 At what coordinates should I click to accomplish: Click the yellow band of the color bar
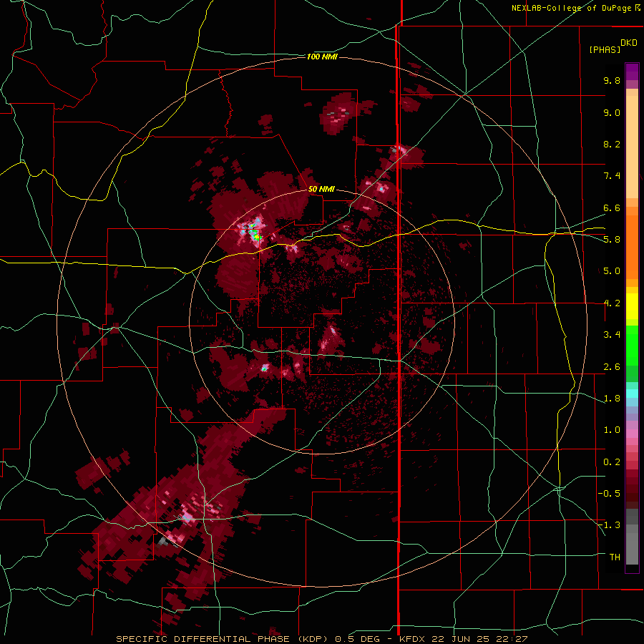[x=632, y=306]
